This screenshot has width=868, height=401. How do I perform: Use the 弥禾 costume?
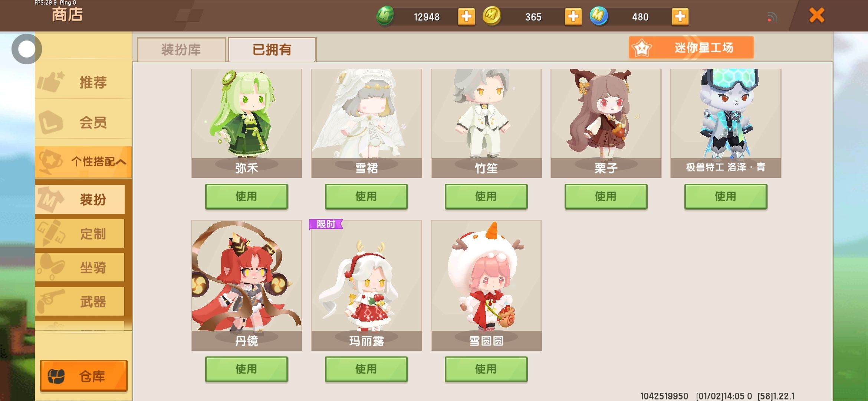(x=247, y=196)
